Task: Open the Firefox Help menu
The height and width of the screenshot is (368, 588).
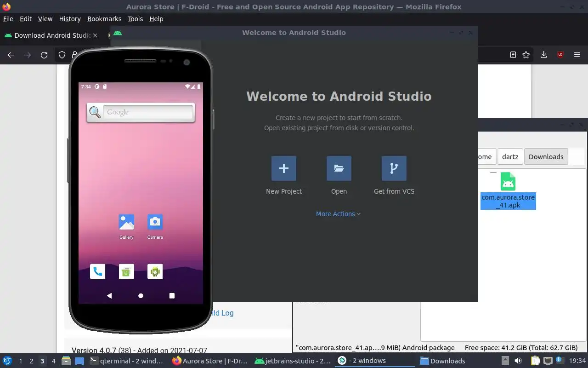Action: (156, 19)
